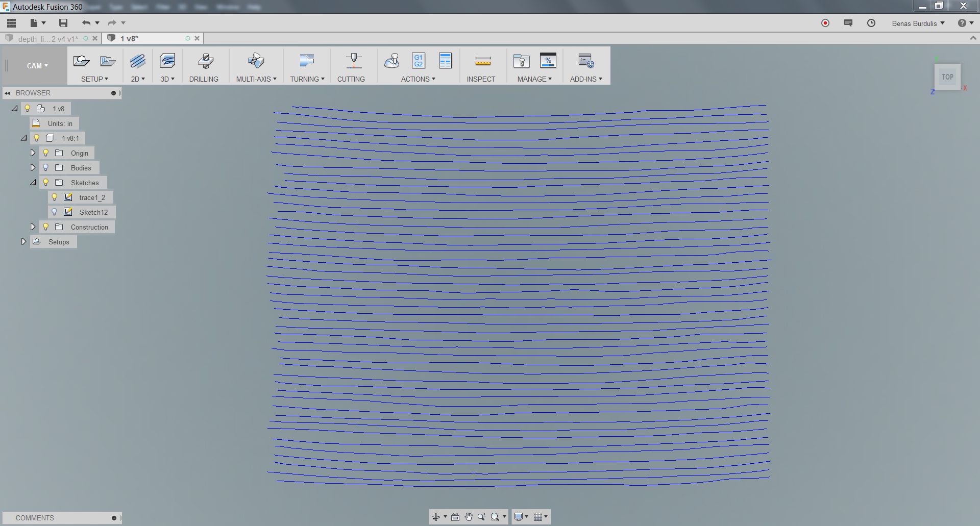Expand the Setups node

(x=23, y=241)
